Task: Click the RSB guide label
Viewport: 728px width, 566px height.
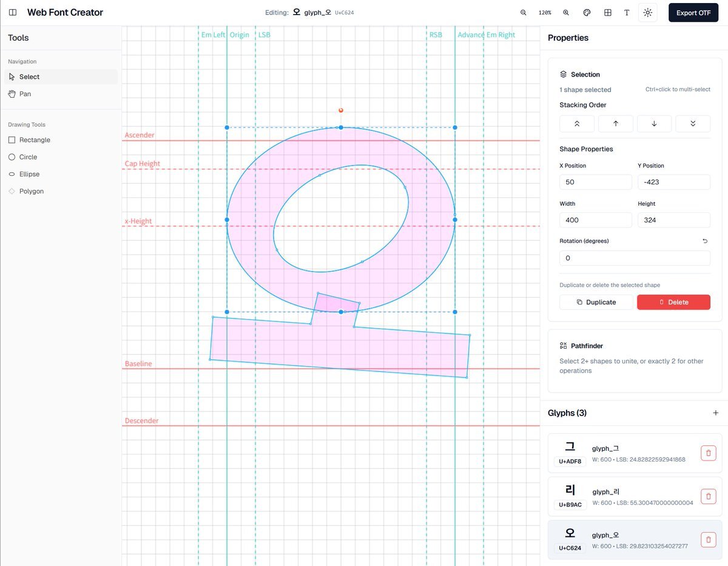Action: coord(436,35)
